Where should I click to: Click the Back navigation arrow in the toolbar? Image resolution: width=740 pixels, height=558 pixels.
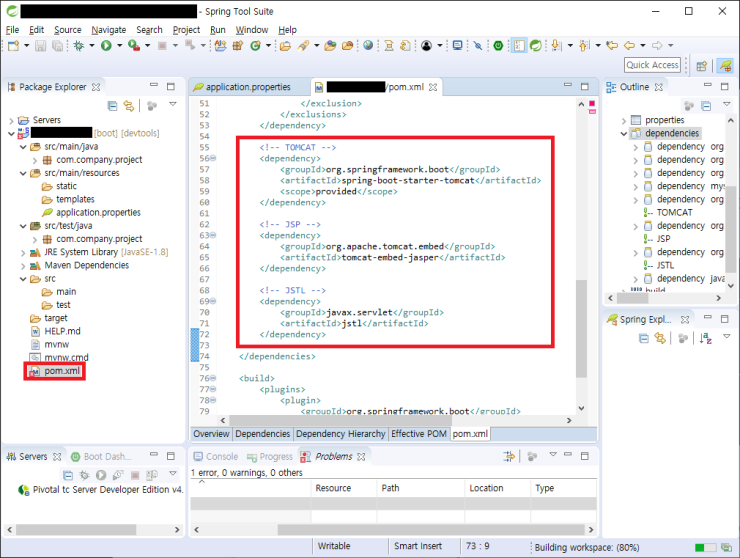629,46
